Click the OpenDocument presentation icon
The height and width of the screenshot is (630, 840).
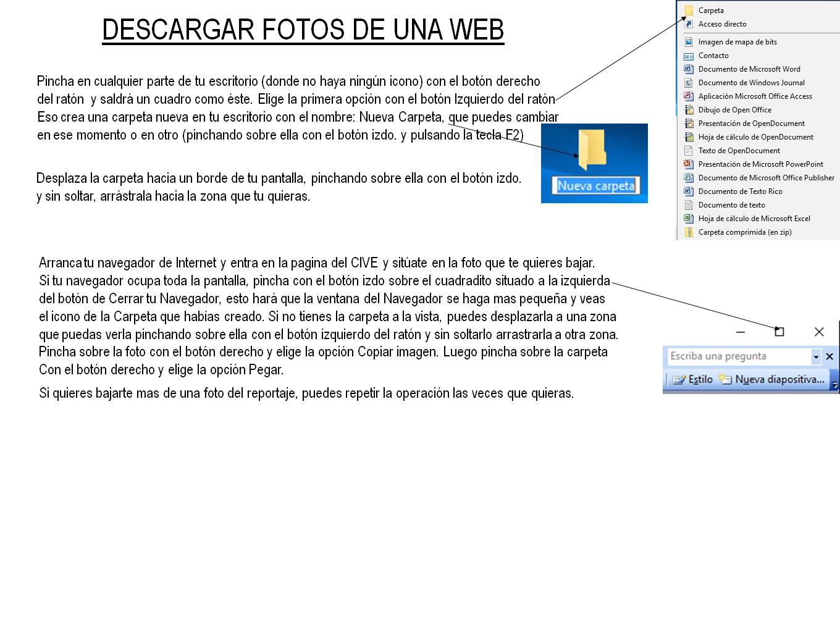point(689,124)
